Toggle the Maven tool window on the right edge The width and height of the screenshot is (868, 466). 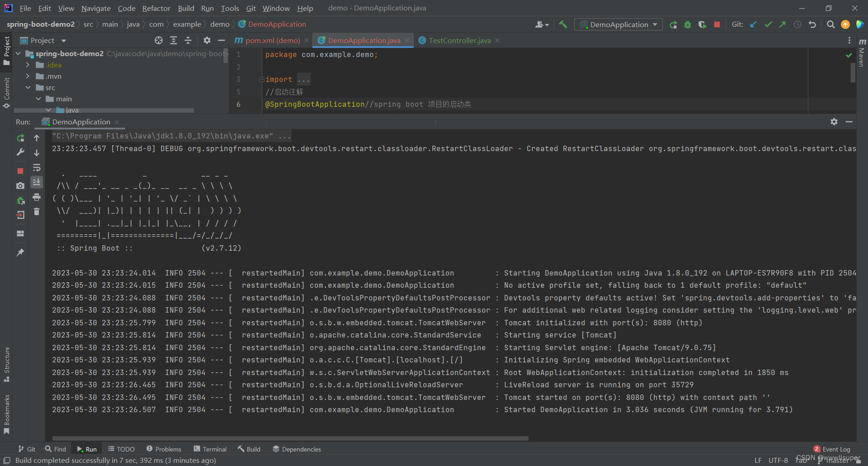pyautogui.click(x=862, y=52)
